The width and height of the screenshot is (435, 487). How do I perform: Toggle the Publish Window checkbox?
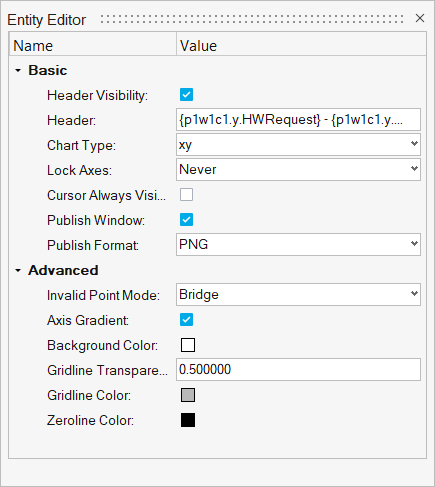point(186,220)
